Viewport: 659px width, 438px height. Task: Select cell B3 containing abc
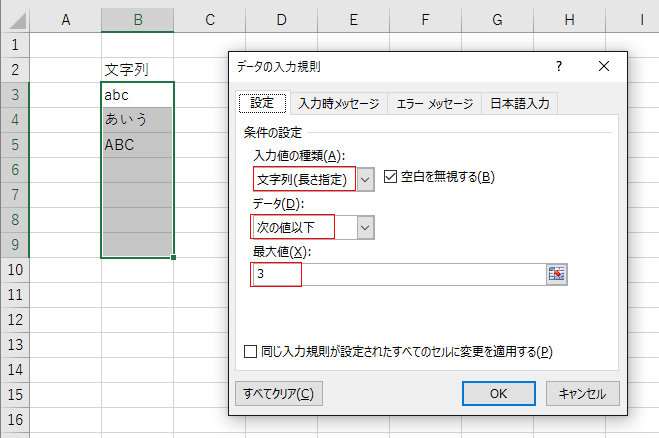pyautogui.click(x=137, y=95)
